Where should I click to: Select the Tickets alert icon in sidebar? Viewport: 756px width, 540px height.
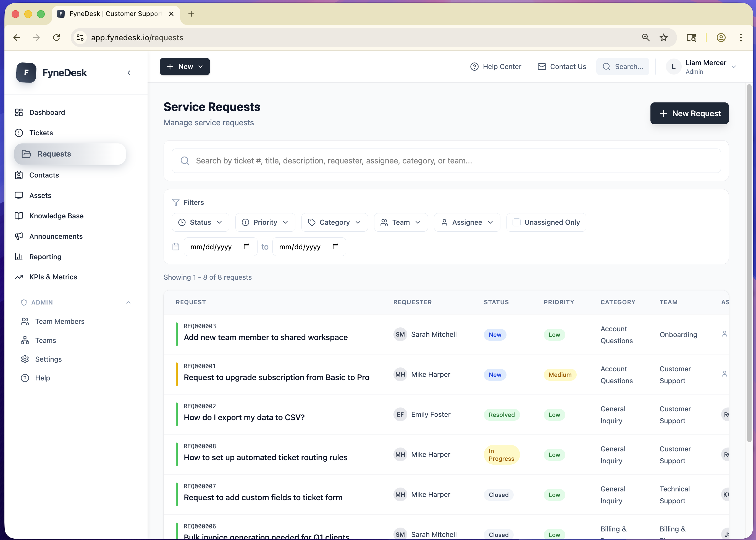(19, 132)
